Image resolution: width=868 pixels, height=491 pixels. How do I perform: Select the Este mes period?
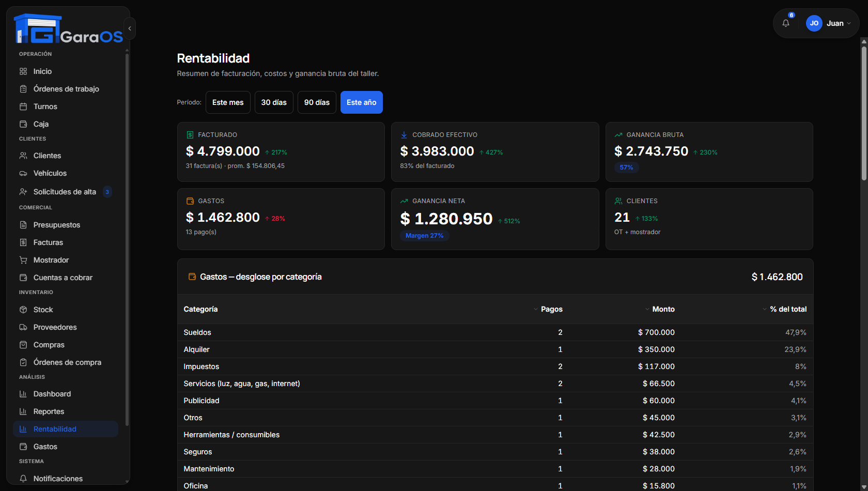[228, 102]
